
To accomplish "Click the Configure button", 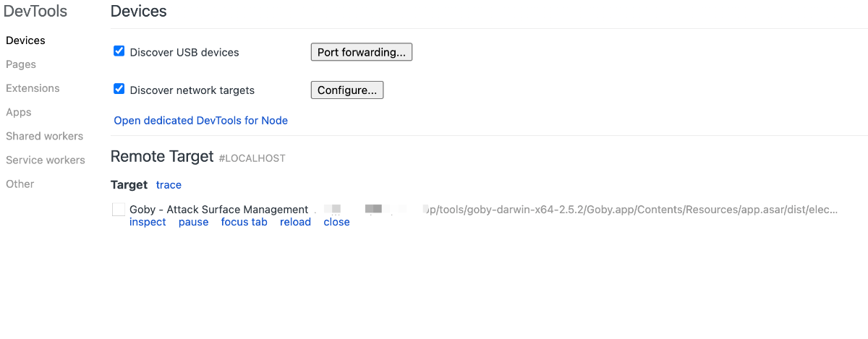I will tap(346, 90).
